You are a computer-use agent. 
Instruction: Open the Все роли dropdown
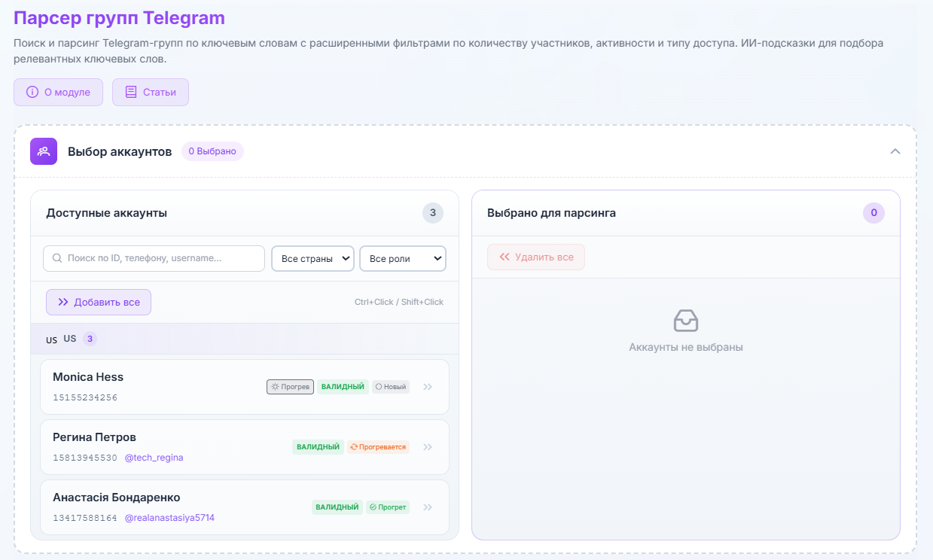click(x=403, y=258)
